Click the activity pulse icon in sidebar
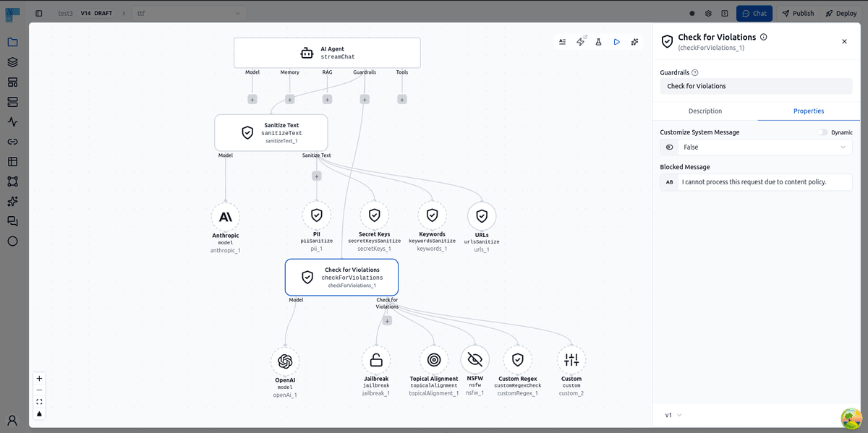Screen dimensions: 868x433 point(12,122)
